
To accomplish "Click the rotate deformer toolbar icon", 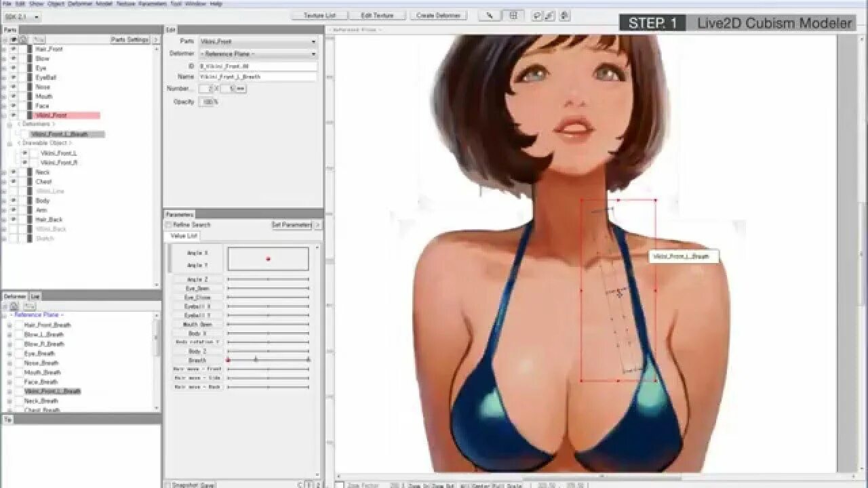I will pyautogui.click(x=537, y=15).
